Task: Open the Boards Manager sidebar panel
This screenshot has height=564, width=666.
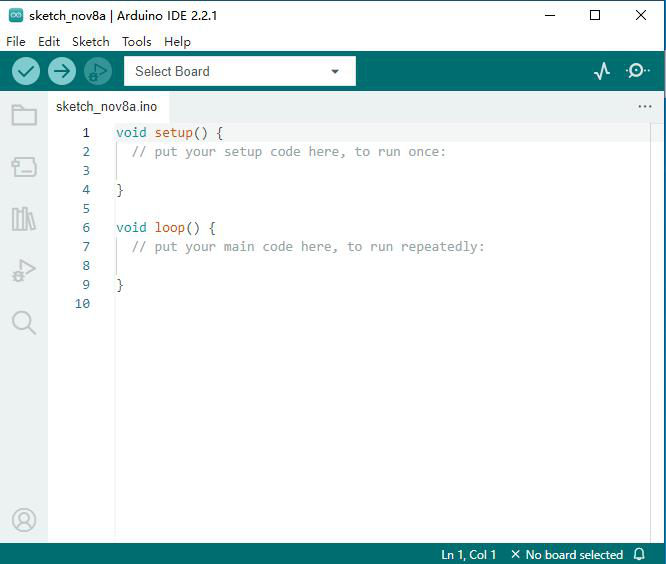Action: (24, 167)
